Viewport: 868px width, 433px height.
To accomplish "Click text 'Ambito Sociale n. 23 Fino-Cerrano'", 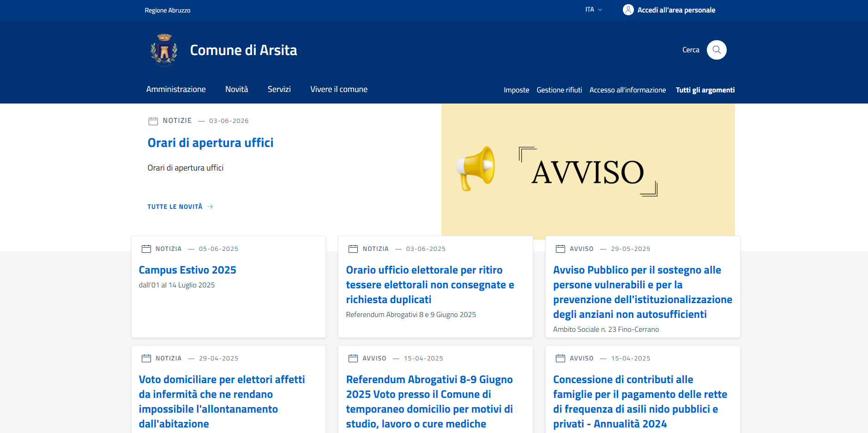I will click(606, 329).
